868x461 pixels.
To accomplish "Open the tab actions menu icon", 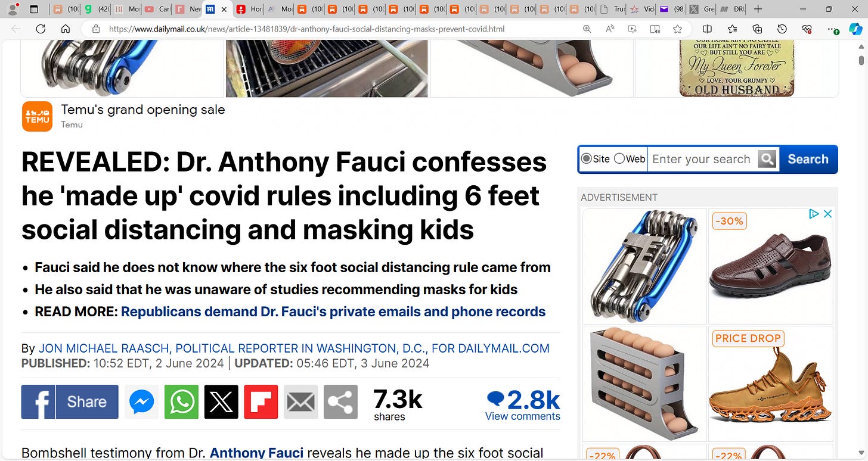I will click(34, 10).
